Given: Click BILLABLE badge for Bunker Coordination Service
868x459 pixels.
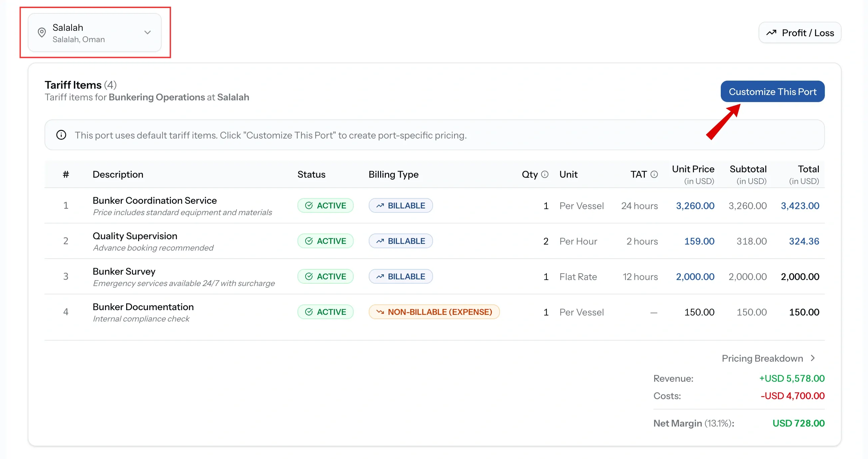Looking at the screenshot, I should pos(400,205).
